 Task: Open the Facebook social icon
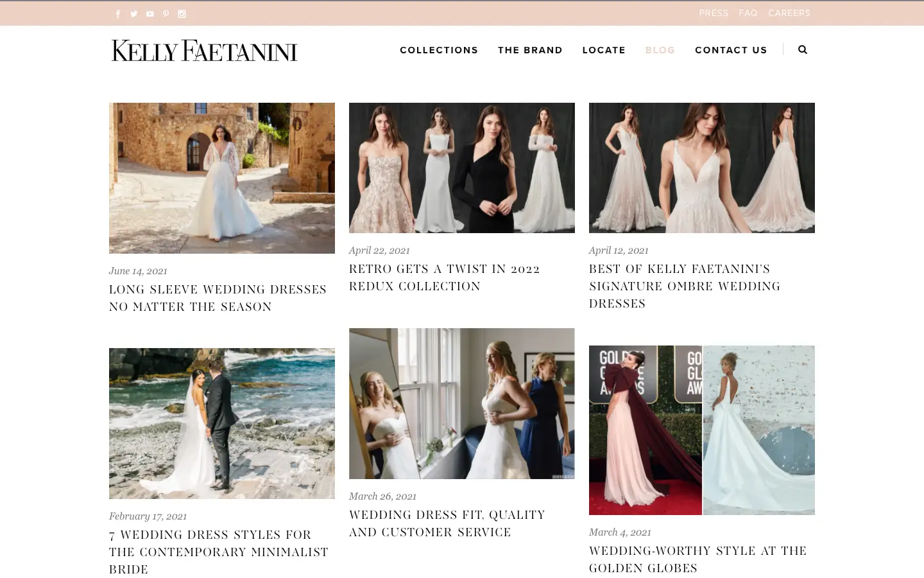tap(118, 14)
